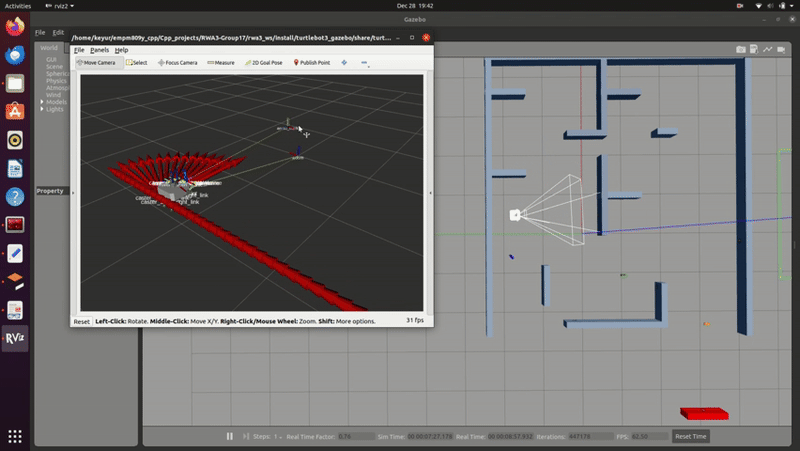This screenshot has height=451, width=800.
Task: Activate the 2D Goal Pose tool
Action: click(264, 62)
